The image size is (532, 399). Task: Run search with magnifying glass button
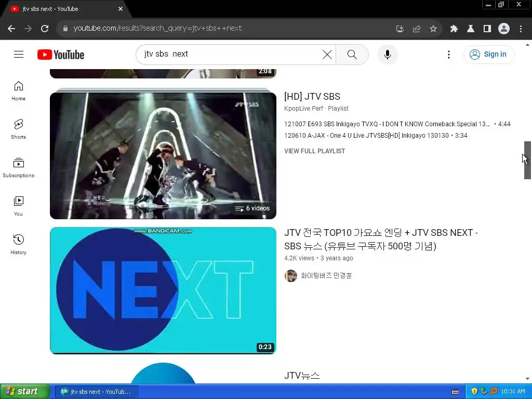pyautogui.click(x=352, y=54)
